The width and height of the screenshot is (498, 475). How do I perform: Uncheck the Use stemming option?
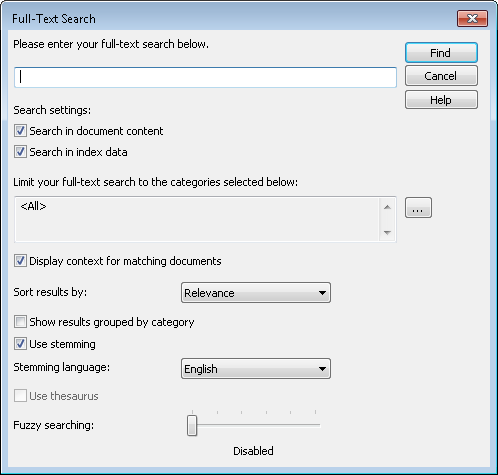(x=20, y=344)
